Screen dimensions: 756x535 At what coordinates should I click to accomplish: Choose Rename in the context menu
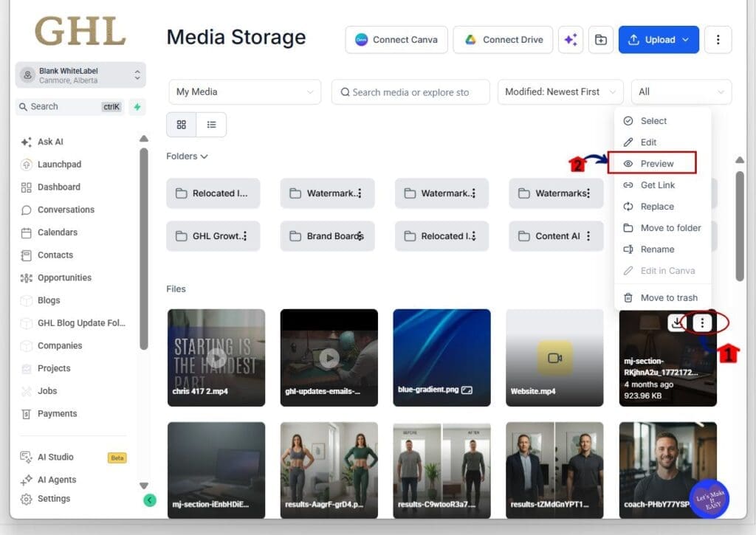point(662,249)
